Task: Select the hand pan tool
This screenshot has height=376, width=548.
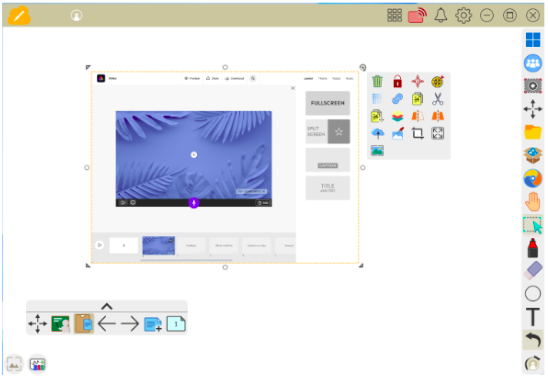Action: coord(533,201)
